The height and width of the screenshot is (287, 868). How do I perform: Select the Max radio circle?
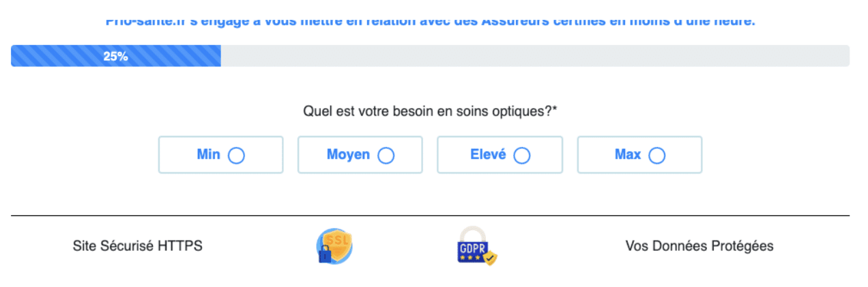point(657,156)
